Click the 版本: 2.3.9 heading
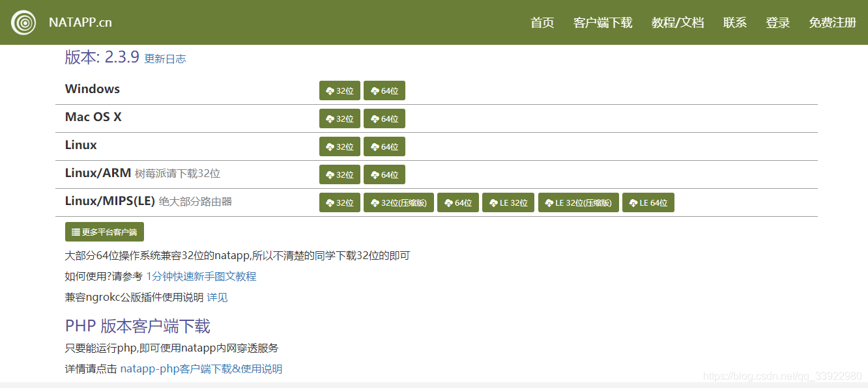Screen dimensions: 868x388 click(102, 57)
